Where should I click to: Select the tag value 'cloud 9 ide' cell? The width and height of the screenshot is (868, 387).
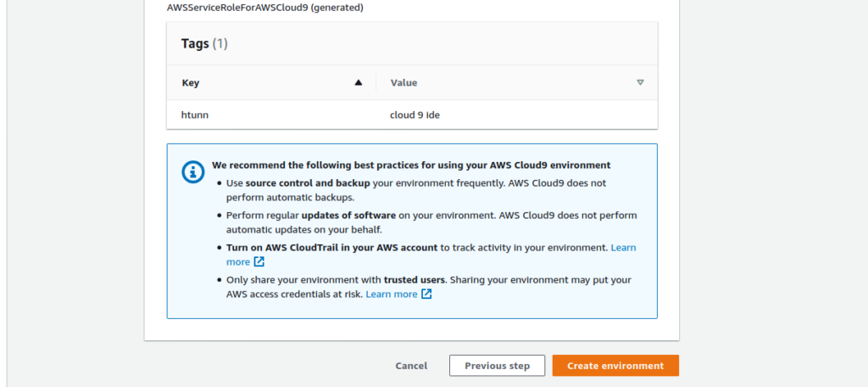(415, 115)
